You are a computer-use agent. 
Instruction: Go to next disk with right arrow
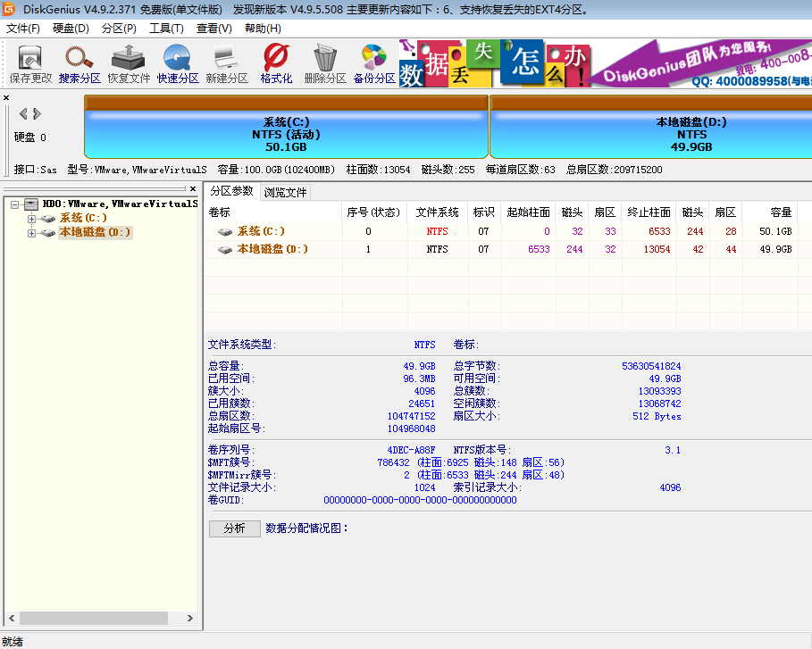(38, 113)
